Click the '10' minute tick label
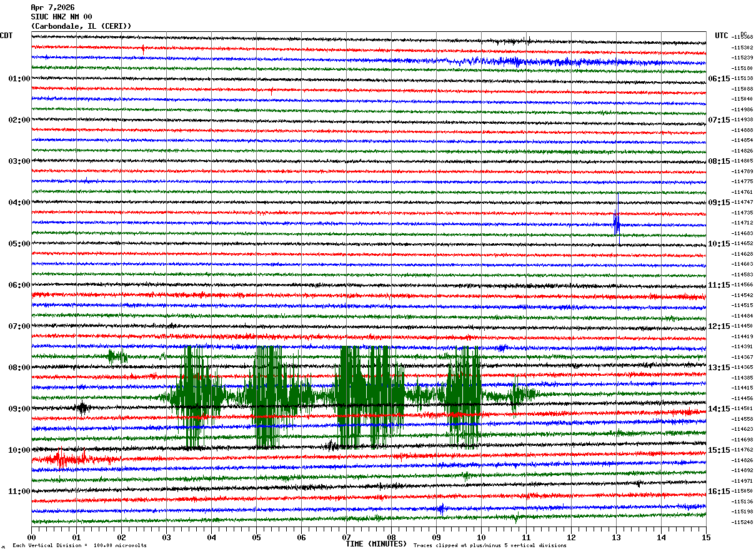This screenshot has height=554, width=756. [481, 537]
